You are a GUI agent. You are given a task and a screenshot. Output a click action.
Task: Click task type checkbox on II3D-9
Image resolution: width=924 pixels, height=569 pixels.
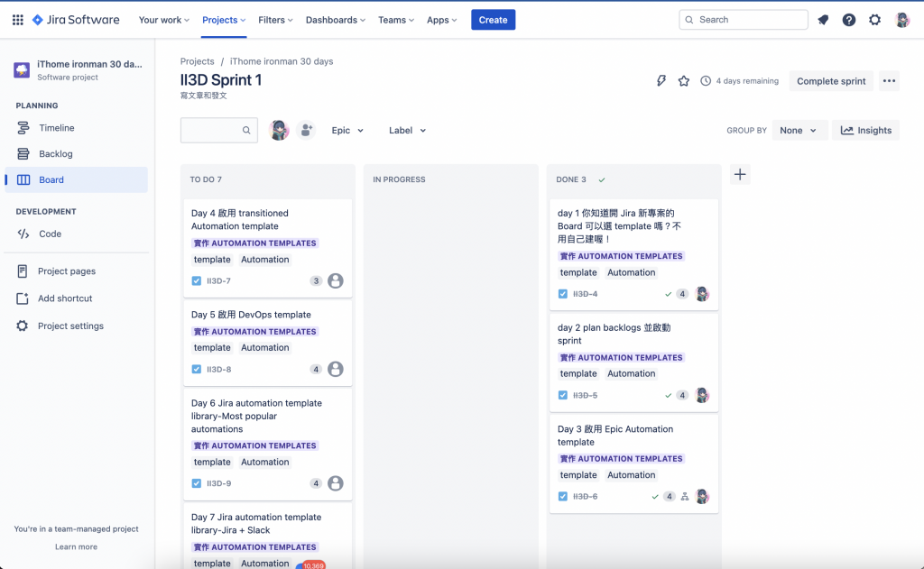click(196, 483)
